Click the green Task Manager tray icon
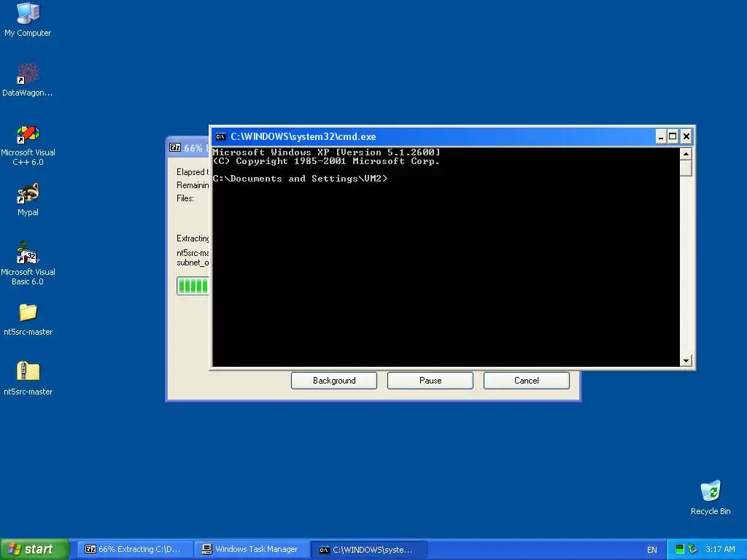This screenshot has height=560, width=747. (x=680, y=549)
